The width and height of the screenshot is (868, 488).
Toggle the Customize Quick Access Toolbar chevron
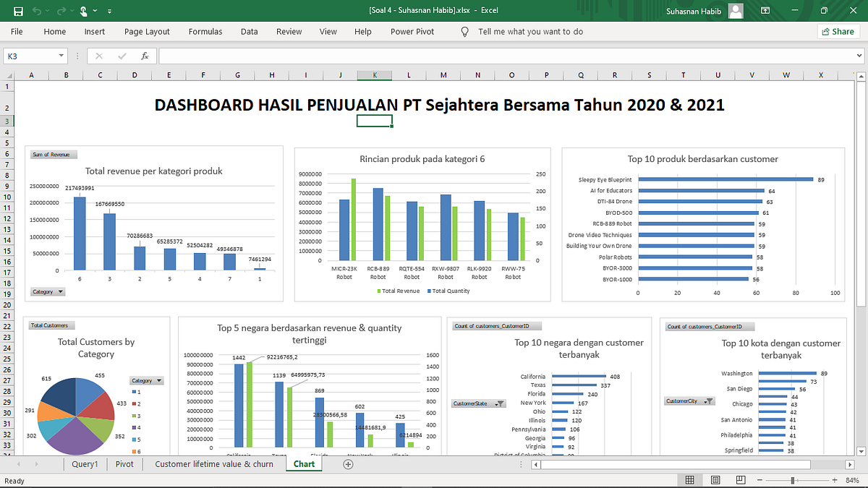pos(109,12)
